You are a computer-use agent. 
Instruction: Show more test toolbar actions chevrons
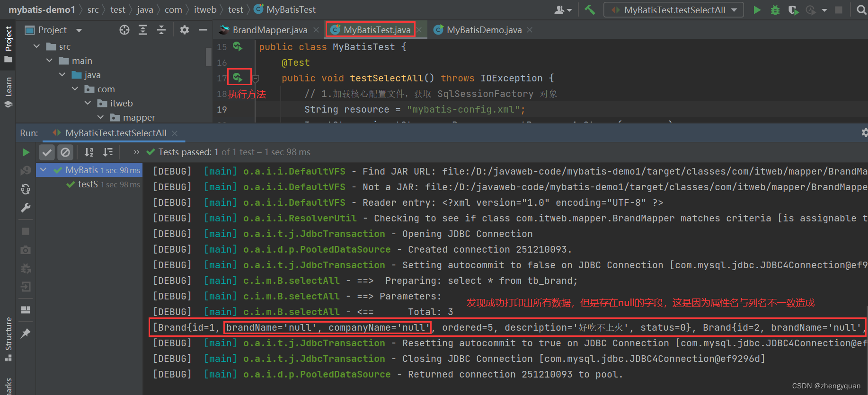(137, 152)
